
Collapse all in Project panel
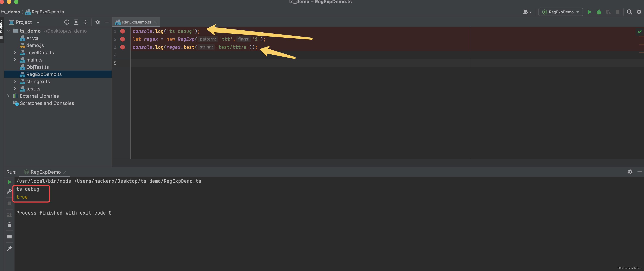[x=85, y=22]
